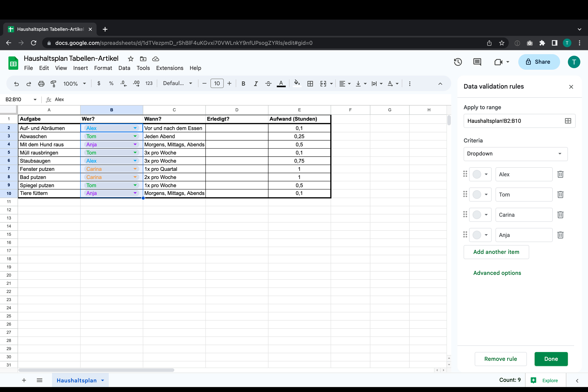The height and width of the screenshot is (392, 588).
Task: Expand dropdown arrow in Abwaschen row
Action: [135, 136]
